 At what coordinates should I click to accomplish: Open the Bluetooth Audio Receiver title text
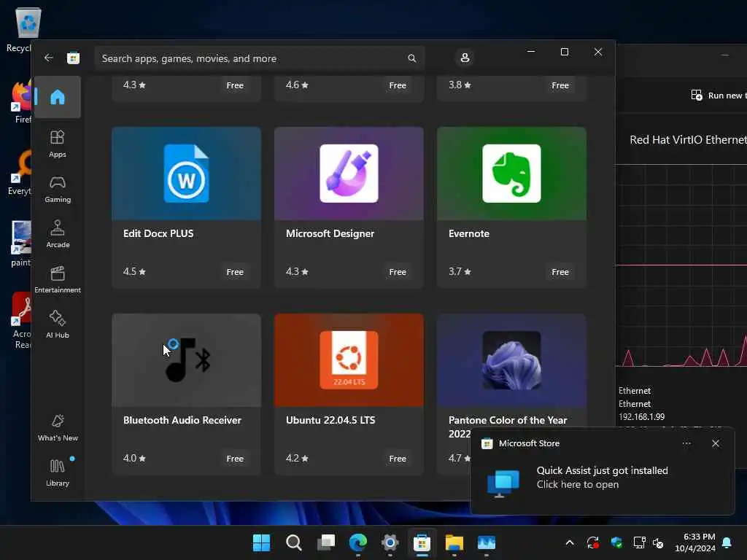pyautogui.click(x=182, y=420)
